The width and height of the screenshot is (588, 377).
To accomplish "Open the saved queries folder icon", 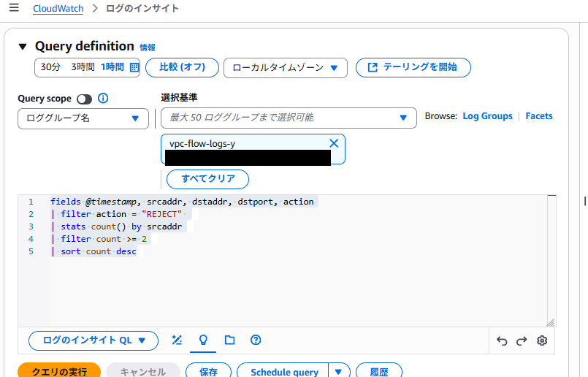I will pyautogui.click(x=229, y=340).
